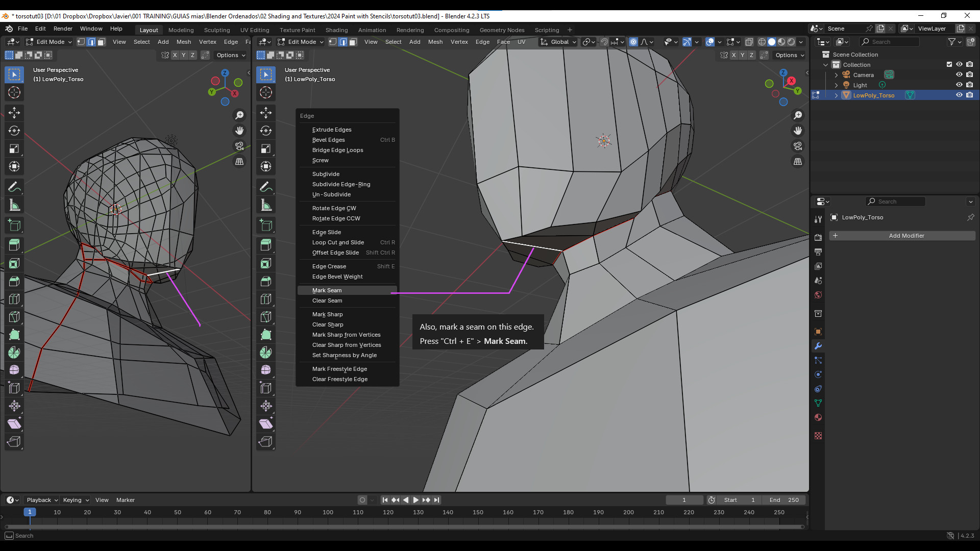The image size is (980, 551).
Task: Click the pan hand icon in right viewport
Action: pos(798,131)
